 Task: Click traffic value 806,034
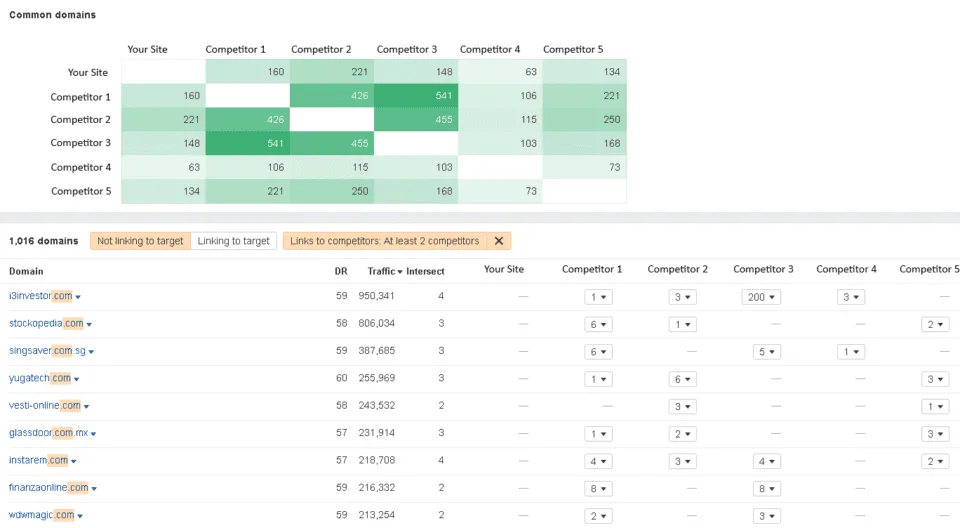tap(377, 323)
